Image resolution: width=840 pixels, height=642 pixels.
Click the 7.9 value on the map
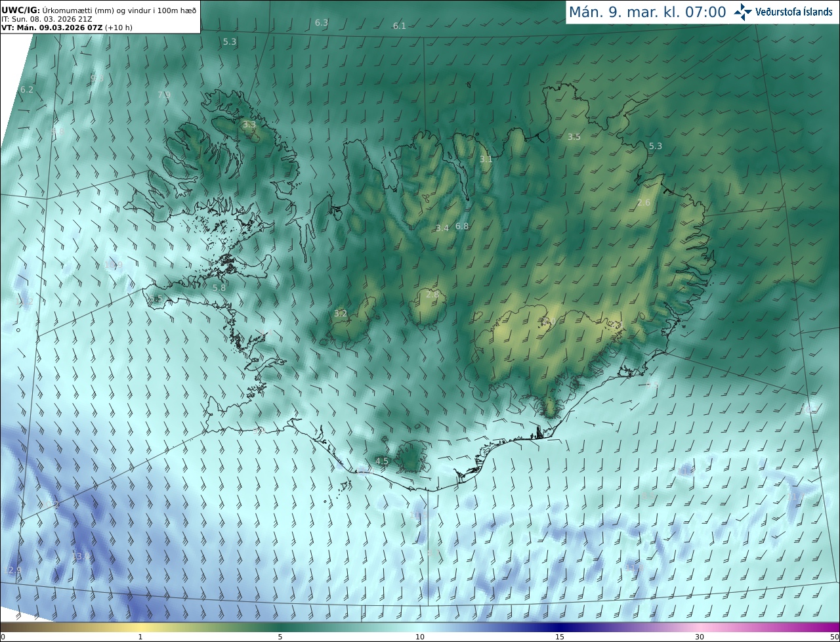(x=164, y=95)
